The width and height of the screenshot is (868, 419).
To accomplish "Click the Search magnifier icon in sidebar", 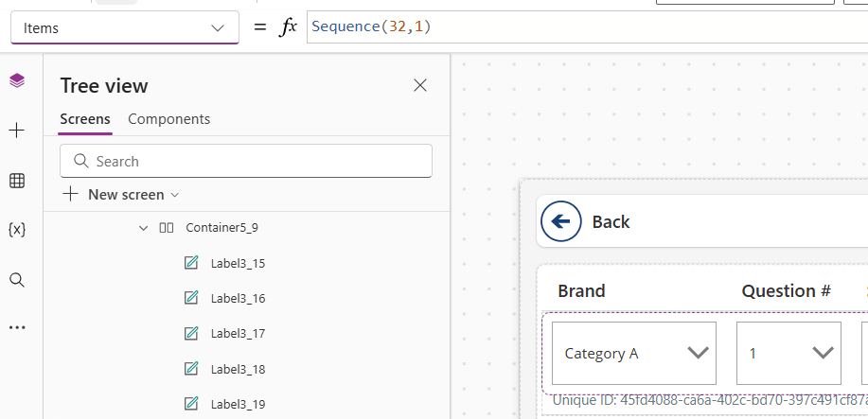I will pyautogui.click(x=16, y=280).
